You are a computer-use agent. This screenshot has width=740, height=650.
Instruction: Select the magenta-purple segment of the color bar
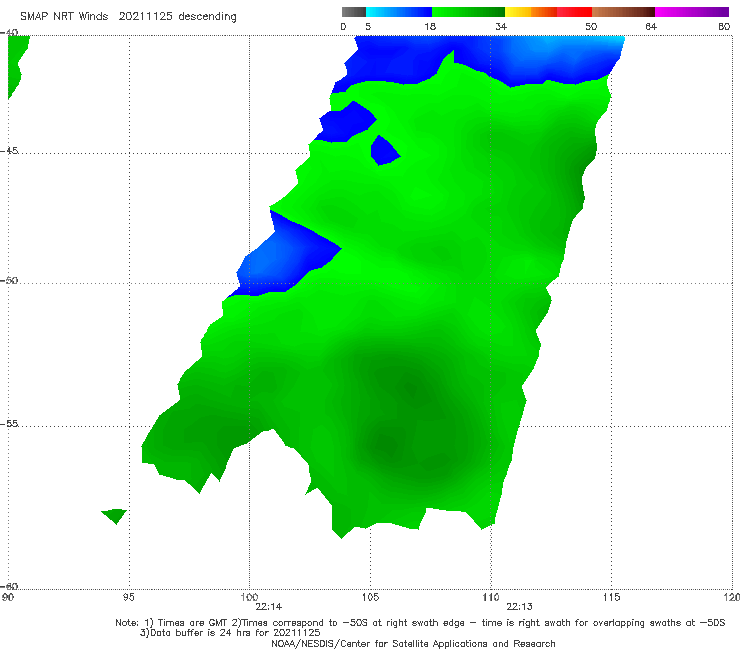[x=692, y=12]
